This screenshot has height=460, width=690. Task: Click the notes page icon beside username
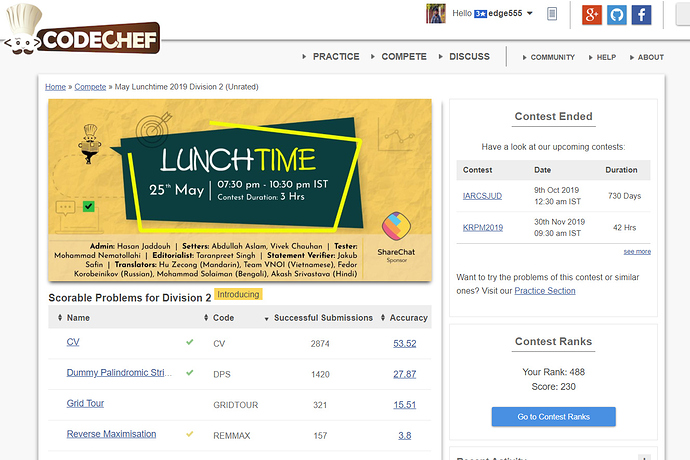point(552,14)
